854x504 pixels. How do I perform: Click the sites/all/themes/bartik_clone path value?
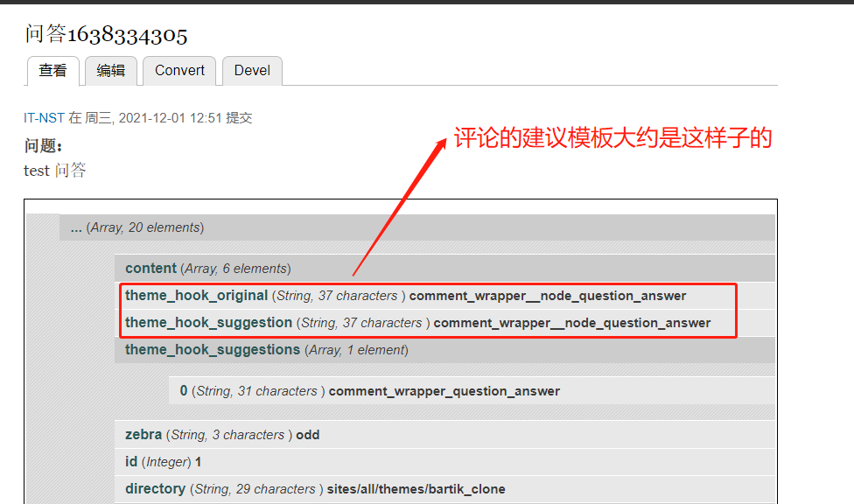pos(416,489)
